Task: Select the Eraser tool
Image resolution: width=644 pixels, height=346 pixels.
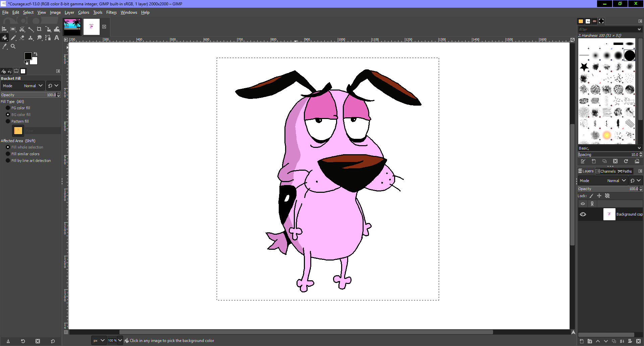Action: [22, 38]
